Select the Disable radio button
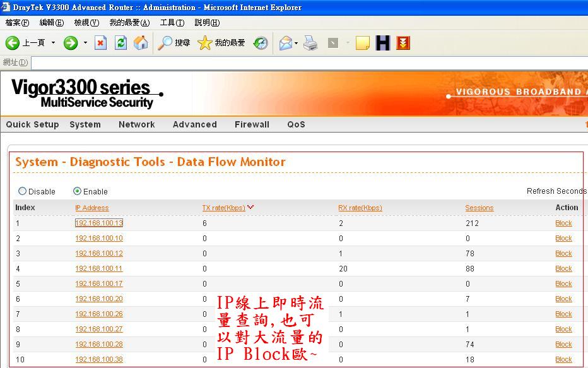This screenshot has height=368, width=588. pyautogui.click(x=22, y=191)
